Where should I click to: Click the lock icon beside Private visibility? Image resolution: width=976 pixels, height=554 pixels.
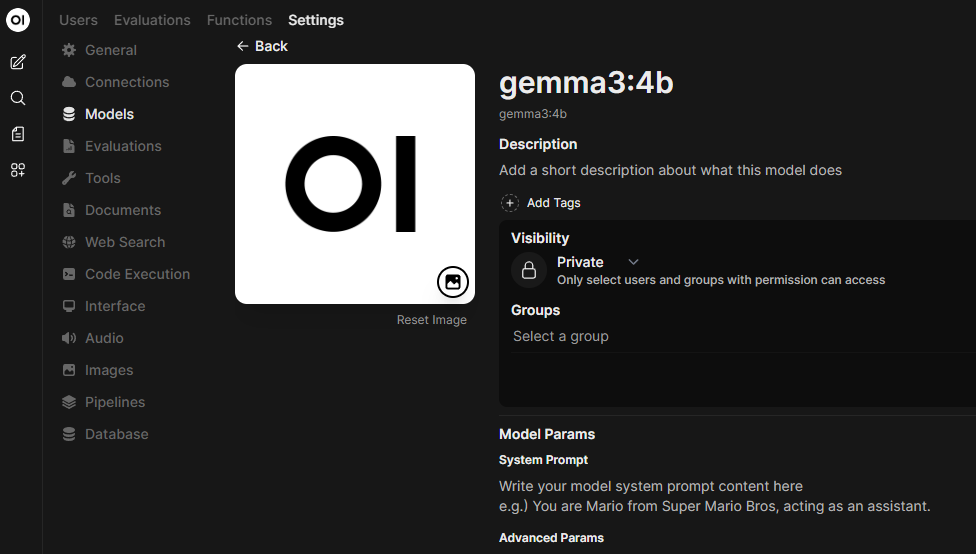pyautogui.click(x=529, y=270)
